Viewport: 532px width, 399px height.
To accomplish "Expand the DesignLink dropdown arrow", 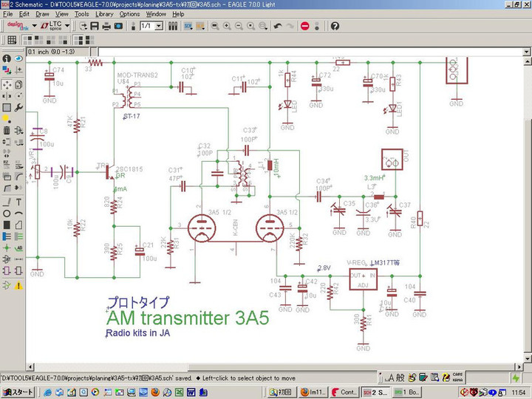I will tap(33, 26).
